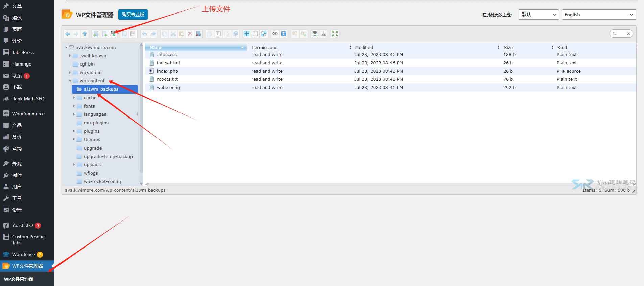This screenshot has width=644, height=286.
Task: Click the grid view icon
Action: pos(315,34)
